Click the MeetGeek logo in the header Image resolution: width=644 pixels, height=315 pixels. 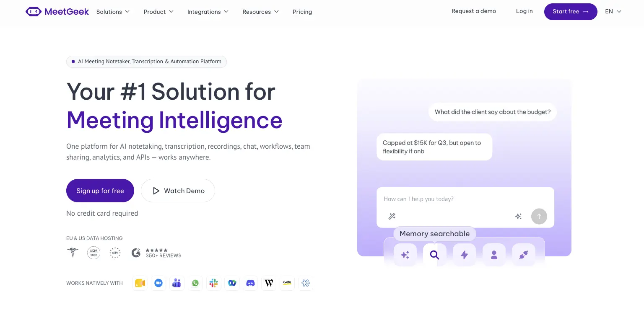point(57,12)
